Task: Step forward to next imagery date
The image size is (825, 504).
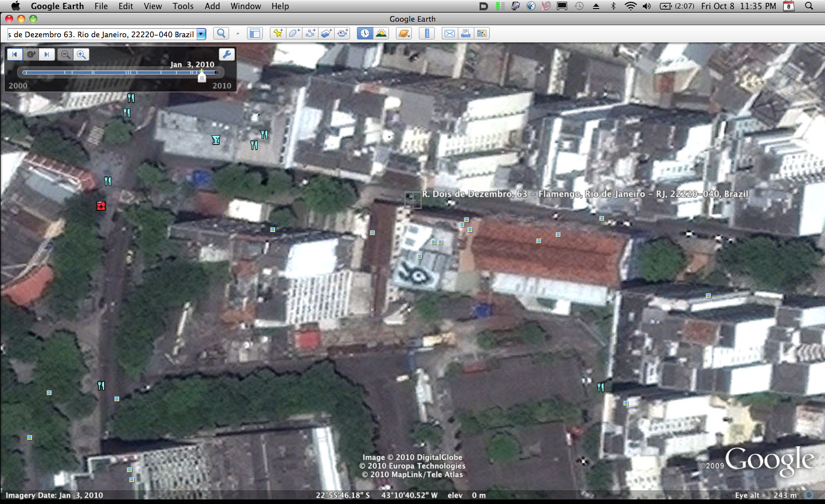Action: point(47,54)
